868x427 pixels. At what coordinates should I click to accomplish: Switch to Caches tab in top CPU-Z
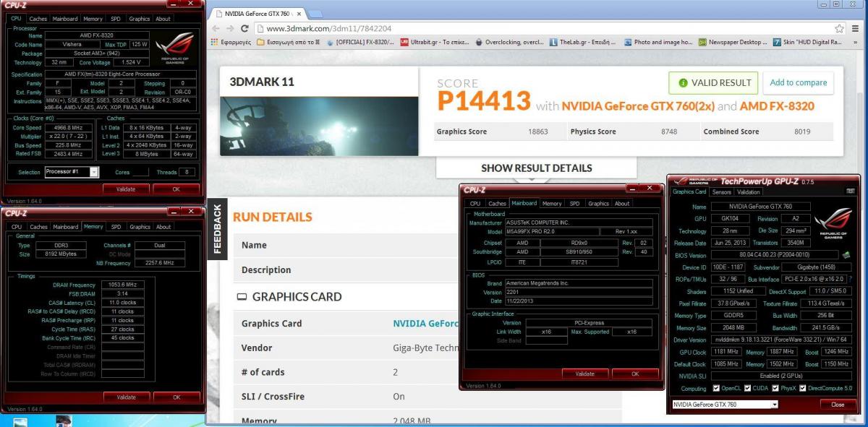pos(38,19)
